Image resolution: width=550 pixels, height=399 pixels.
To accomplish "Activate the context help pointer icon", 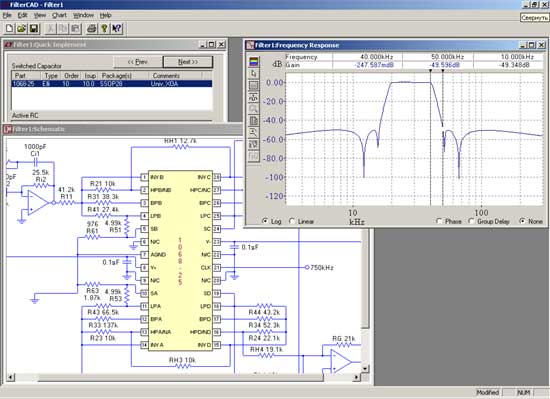I will click(117, 28).
